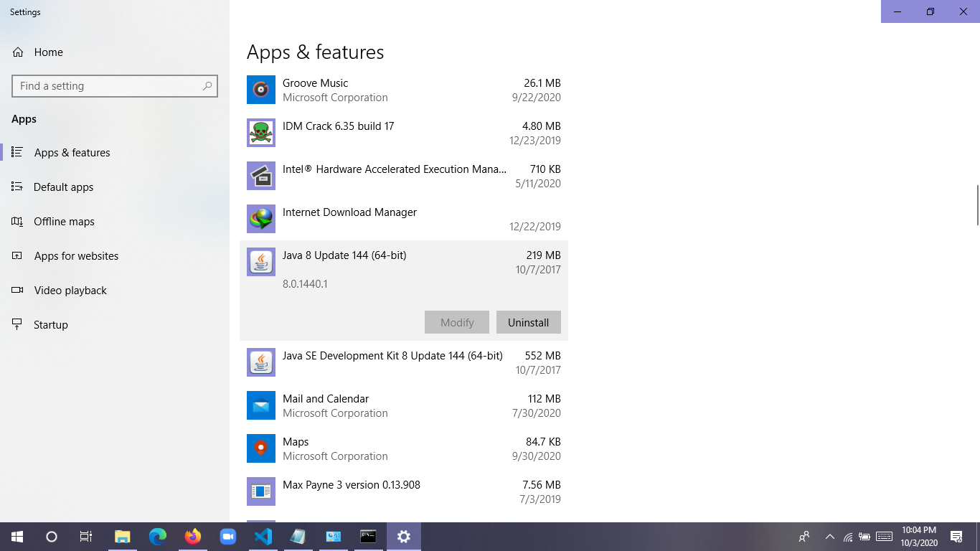Viewport: 980px width, 551px height.
Task: Select the Java SE Development Kit icon
Action: coord(261,363)
